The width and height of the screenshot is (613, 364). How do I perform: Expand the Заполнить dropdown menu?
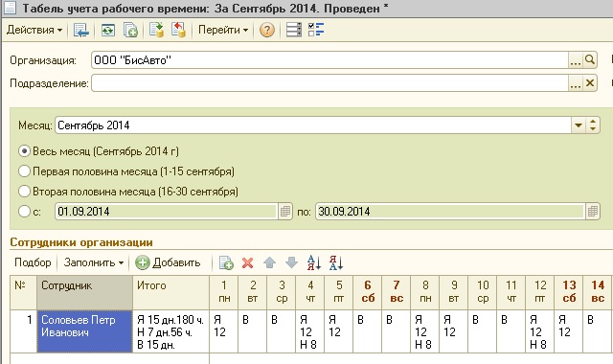[x=94, y=262]
